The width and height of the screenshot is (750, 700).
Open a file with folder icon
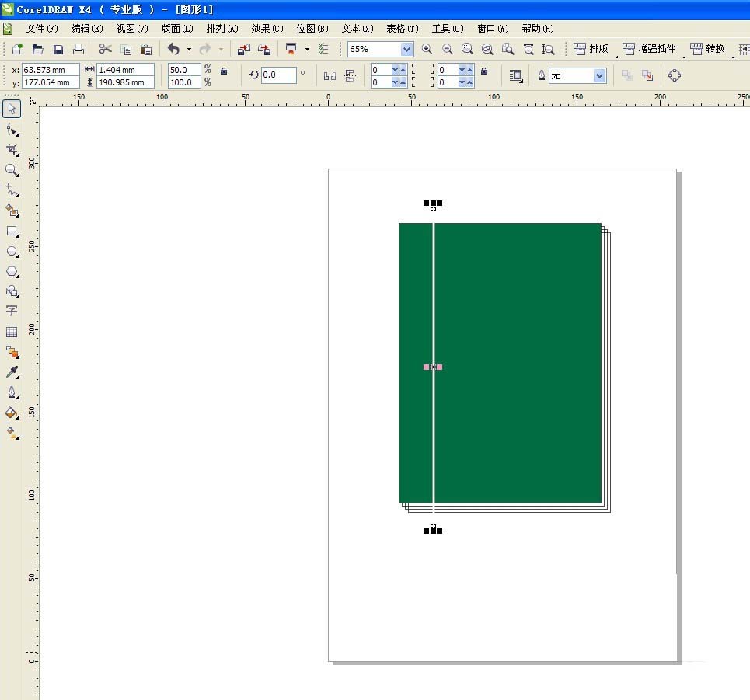[38, 49]
